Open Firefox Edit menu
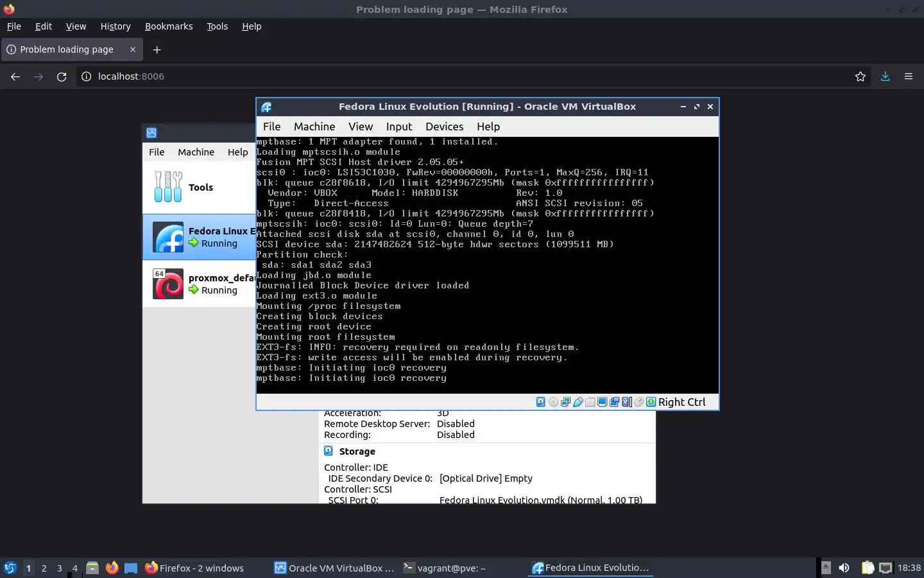Image resolution: width=924 pixels, height=578 pixels. pos(44,26)
